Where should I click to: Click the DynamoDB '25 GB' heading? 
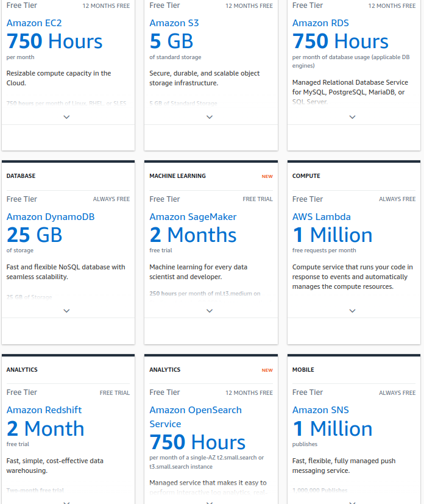(x=34, y=235)
